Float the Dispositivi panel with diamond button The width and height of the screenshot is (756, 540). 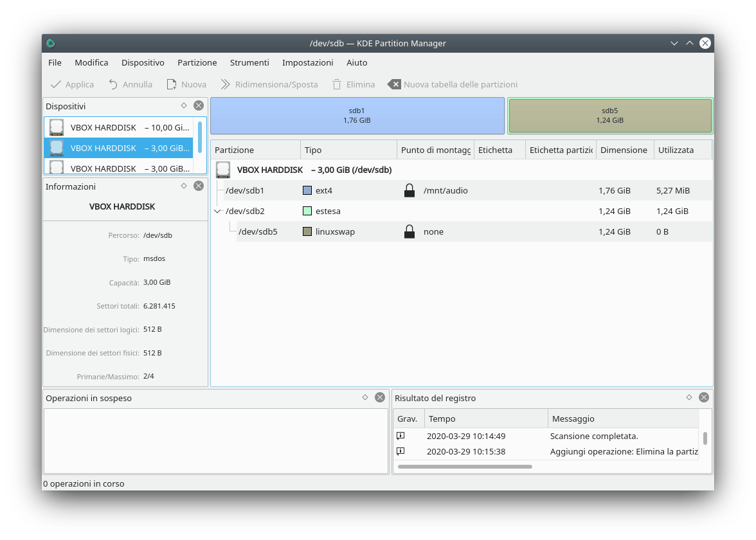[184, 105]
